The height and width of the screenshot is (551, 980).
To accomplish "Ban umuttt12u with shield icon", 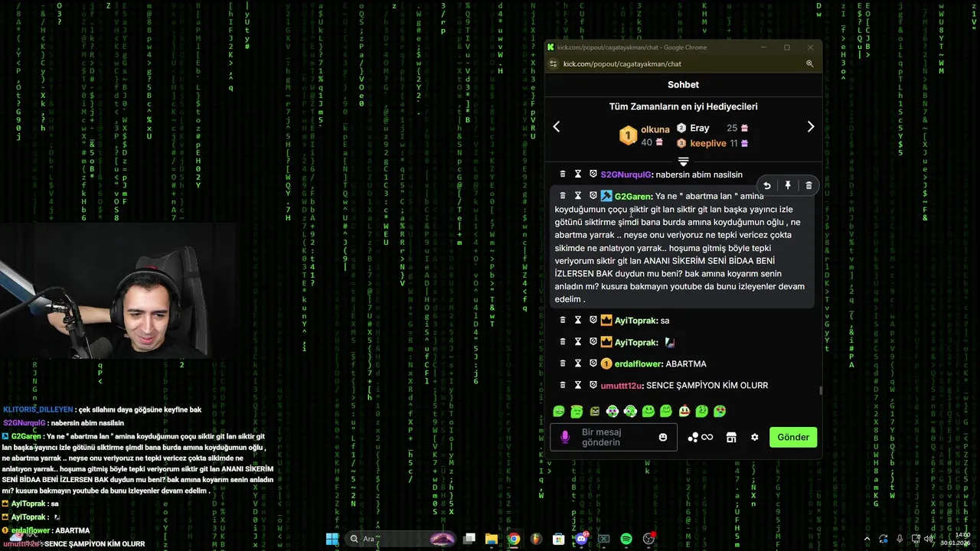I will click(x=593, y=385).
